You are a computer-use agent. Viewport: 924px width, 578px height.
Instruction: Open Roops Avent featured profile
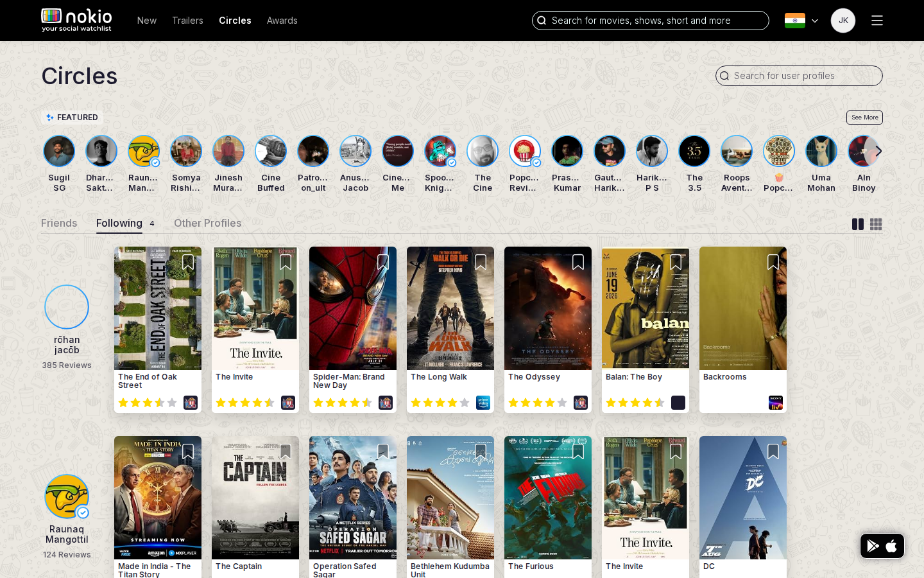tap(737, 151)
